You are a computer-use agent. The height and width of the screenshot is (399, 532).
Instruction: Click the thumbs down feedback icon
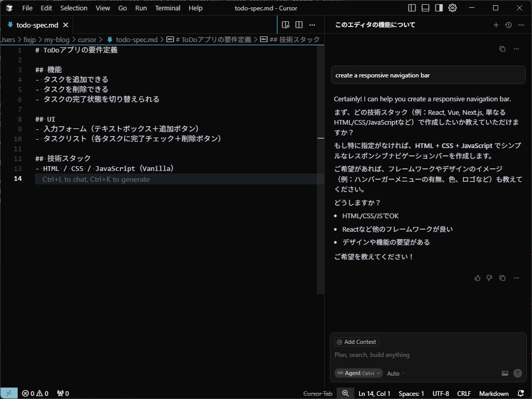(x=489, y=278)
